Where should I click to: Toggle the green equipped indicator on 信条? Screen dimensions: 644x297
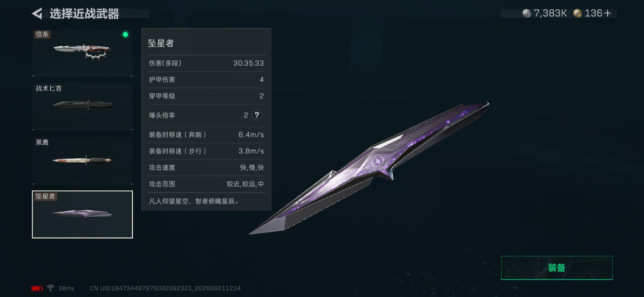click(x=125, y=35)
